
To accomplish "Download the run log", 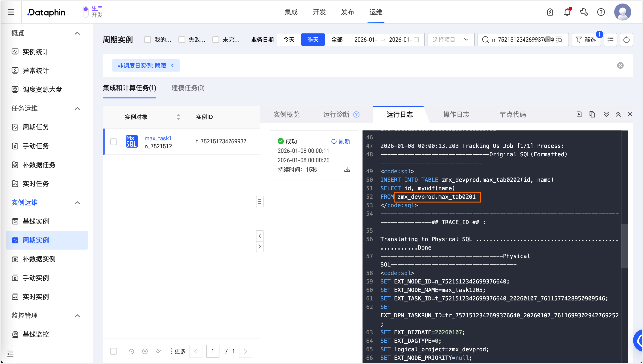I will (x=347, y=170).
